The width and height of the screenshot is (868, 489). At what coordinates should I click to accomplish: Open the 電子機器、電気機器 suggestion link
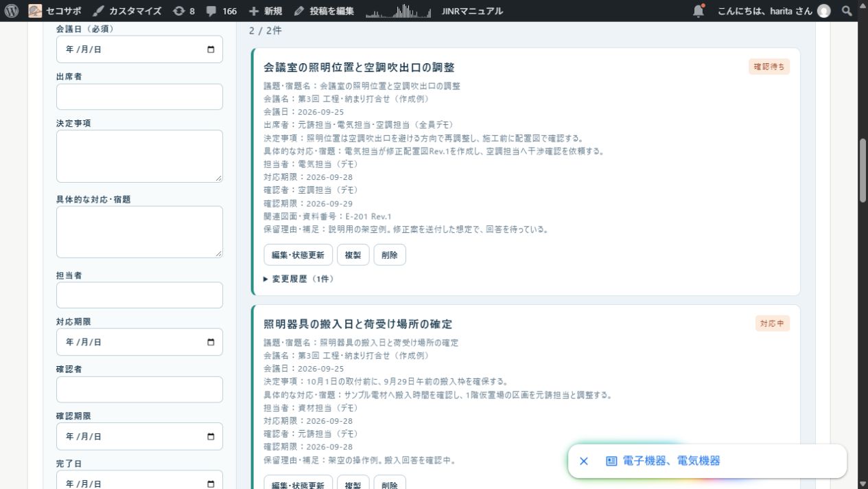671,461
